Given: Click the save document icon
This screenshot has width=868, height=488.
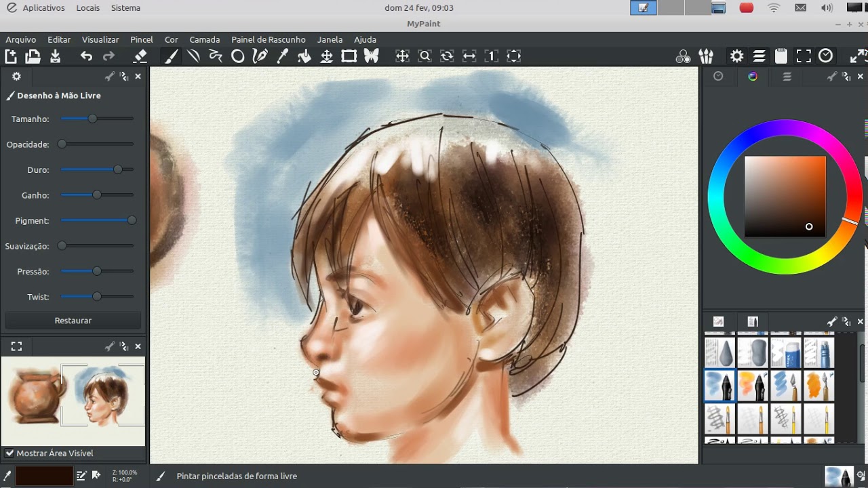Looking at the screenshot, I should click(55, 56).
